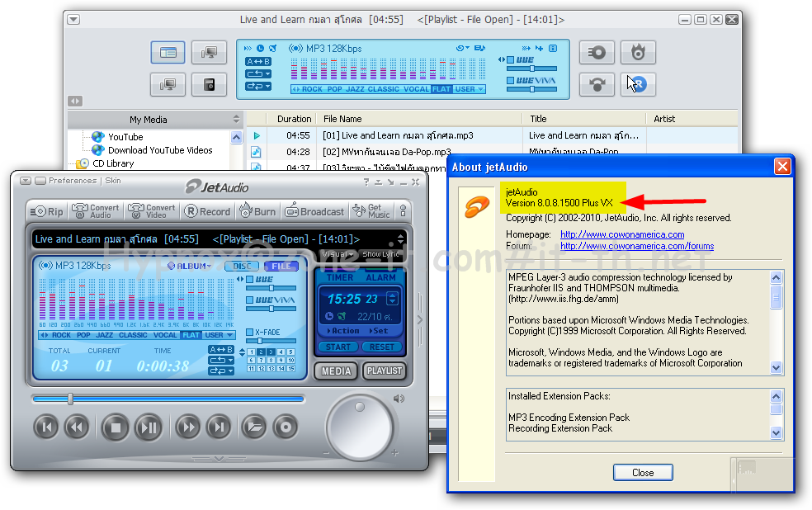The image size is (812, 510).
Task: Select YouTube in My Media tree
Action: [x=125, y=137]
